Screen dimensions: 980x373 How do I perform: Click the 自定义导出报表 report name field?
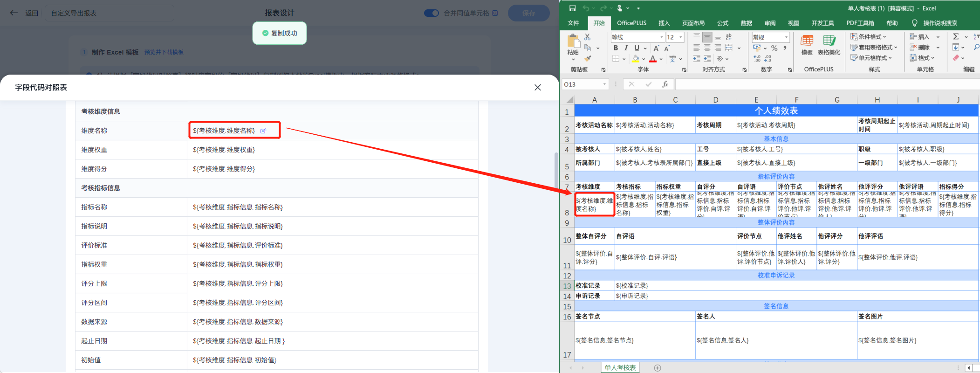(x=110, y=13)
